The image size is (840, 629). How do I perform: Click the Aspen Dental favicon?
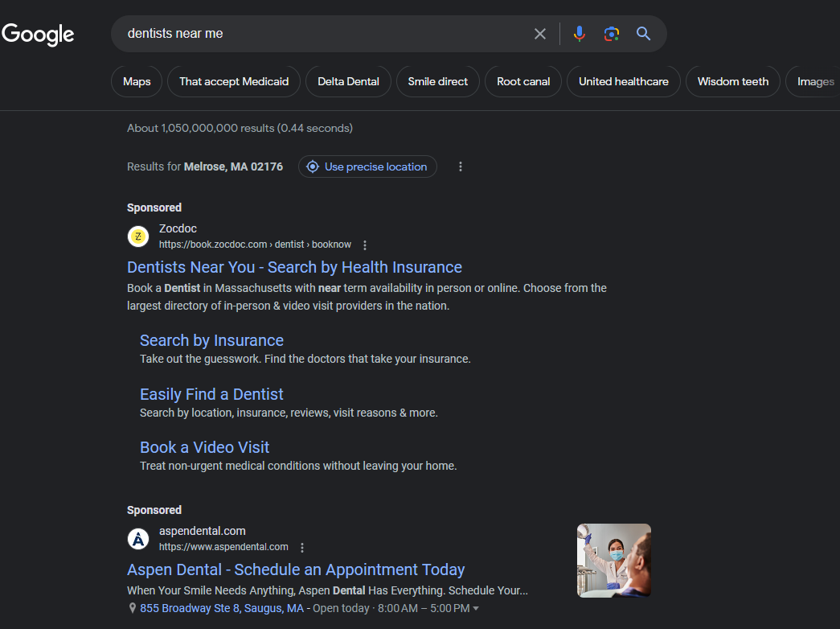click(x=138, y=539)
